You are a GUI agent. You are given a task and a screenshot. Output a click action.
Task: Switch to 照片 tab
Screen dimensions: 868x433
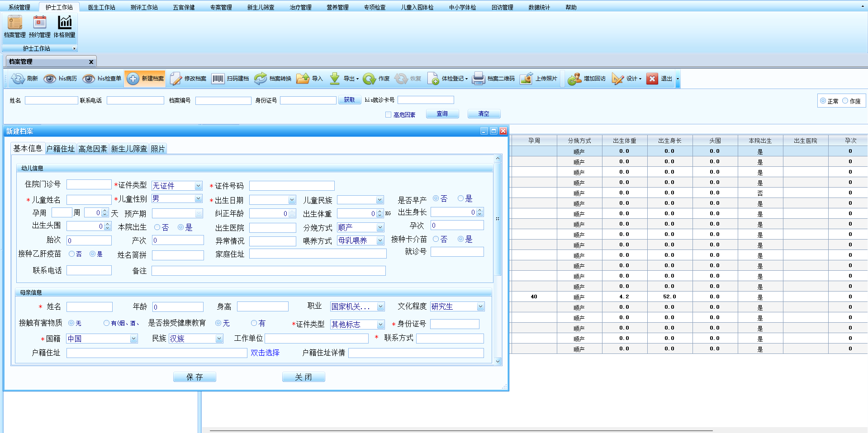coord(158,149)
